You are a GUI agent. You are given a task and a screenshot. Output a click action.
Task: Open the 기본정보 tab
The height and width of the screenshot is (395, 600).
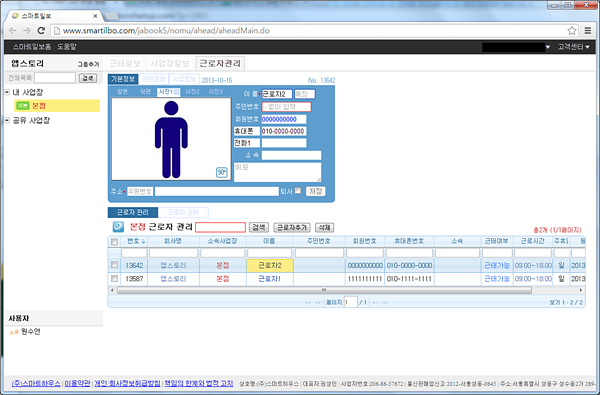point(123,79)
